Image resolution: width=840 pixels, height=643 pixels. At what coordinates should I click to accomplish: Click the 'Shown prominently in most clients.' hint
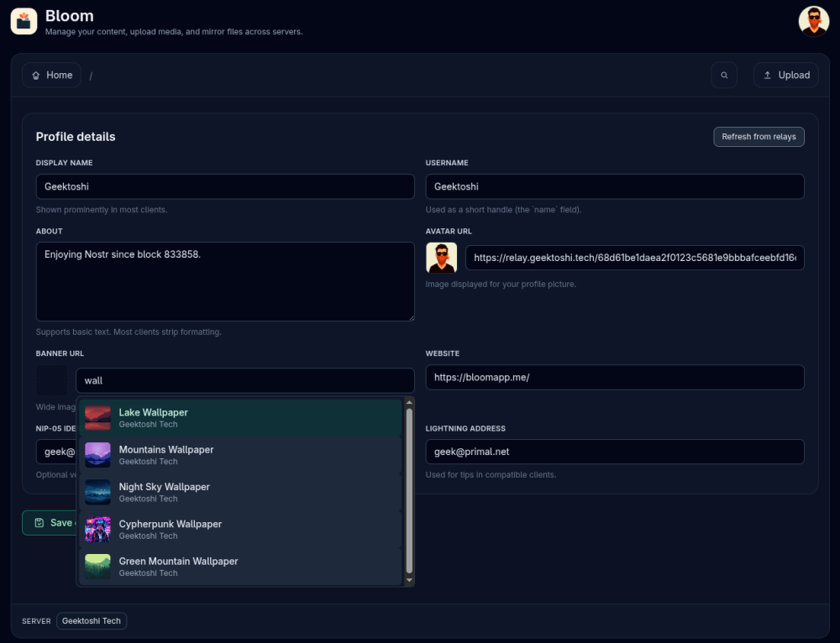pos(102,210)
